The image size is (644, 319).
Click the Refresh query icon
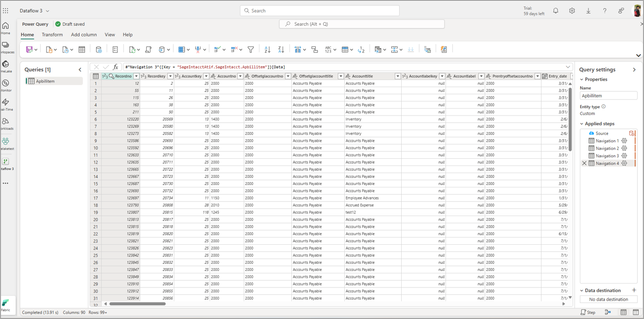tap(133, 49)
